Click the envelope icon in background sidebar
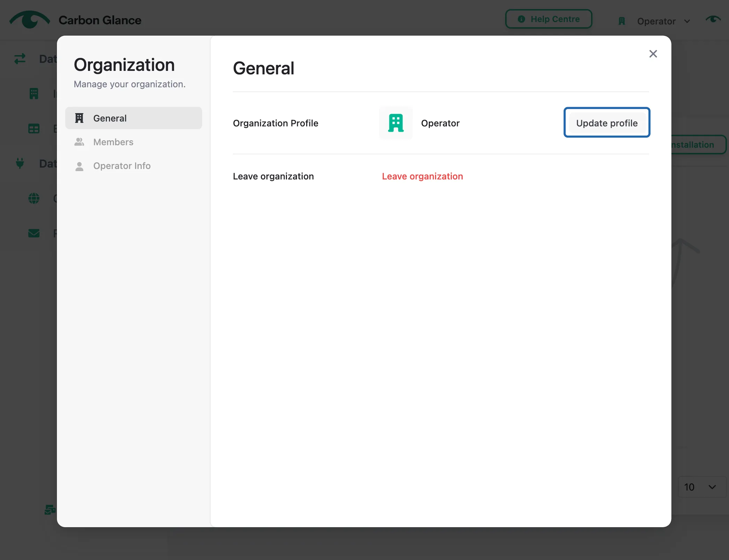This screenshot has width=729, height=560. pos(34,233)
